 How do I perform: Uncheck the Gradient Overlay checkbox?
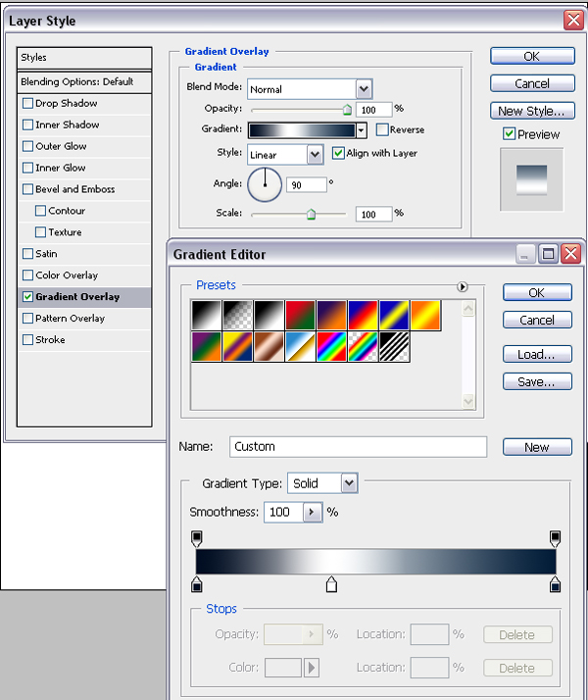pos(27,296)
